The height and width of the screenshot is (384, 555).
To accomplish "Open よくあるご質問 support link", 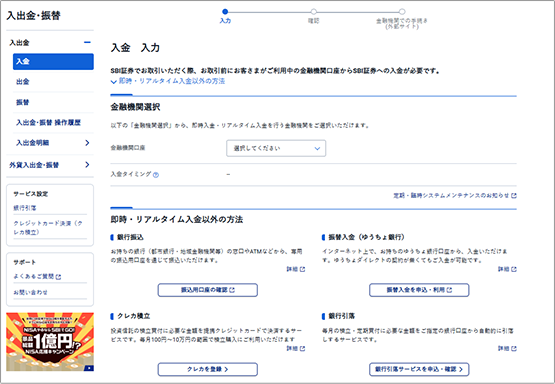I will pos(37,276).
